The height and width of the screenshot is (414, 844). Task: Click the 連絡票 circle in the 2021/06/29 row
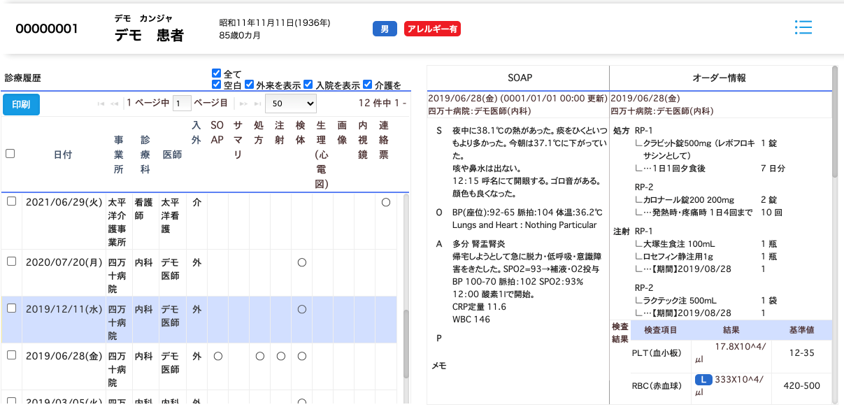(x=386, y=202)
